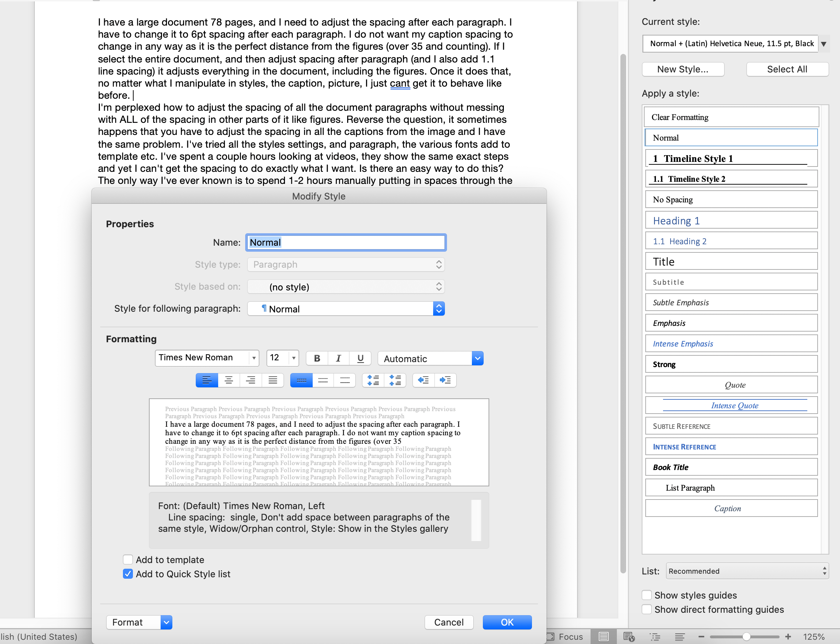Enable Add to template checkbox
This screenshot has height=644, width=840.
(128, 560)
